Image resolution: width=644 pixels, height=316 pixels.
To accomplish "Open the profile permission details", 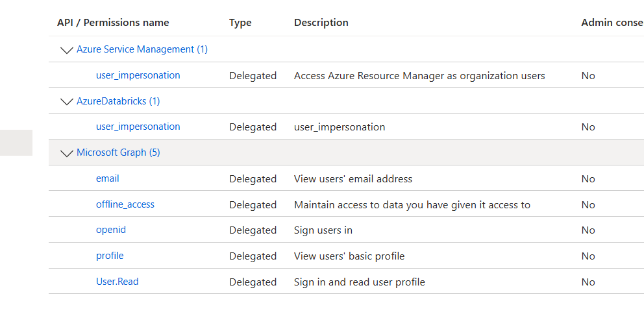I will [x=110, y=256].
